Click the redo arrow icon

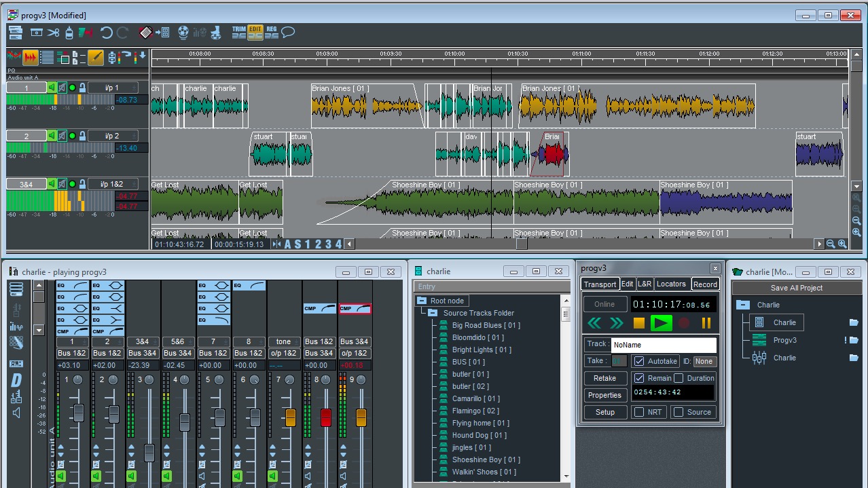(x=123, y=33)
